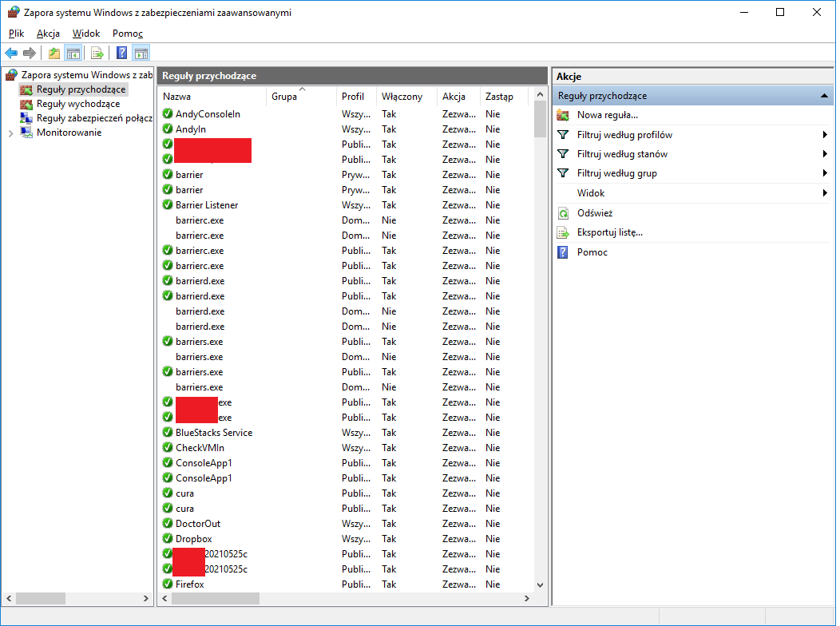Select root Zapora systemu Windows tree node
Screen dimensions: 840x626
point(87,75)
